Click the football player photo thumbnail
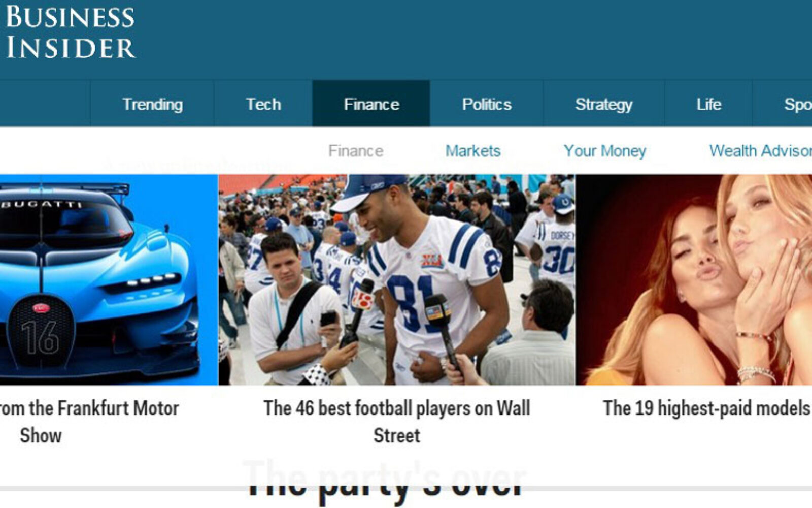 (x=397, y=280)
